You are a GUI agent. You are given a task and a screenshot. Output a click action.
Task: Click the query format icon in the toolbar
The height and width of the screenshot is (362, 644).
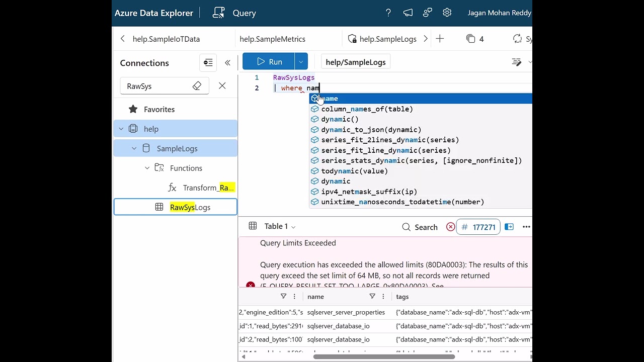(x=517, y=62)
